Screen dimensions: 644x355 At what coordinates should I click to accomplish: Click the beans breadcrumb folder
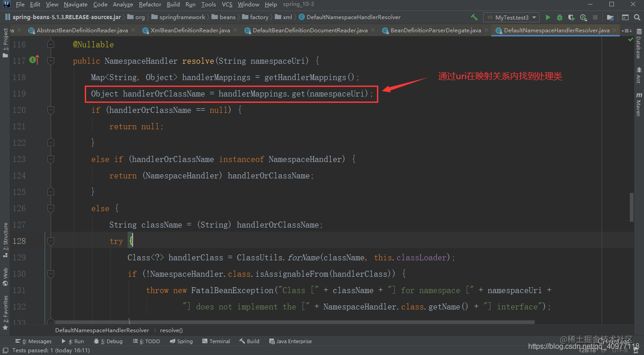coord(224,17)
